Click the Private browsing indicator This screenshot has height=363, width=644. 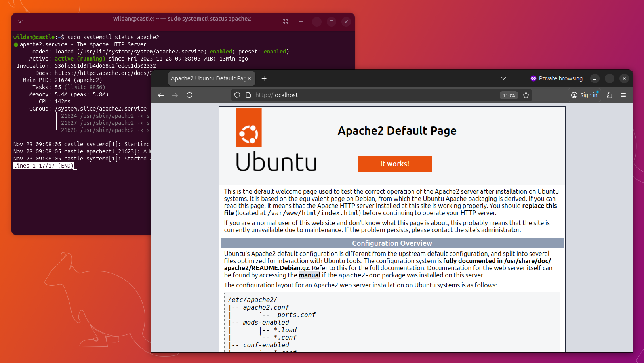click(x=556, y=78)
